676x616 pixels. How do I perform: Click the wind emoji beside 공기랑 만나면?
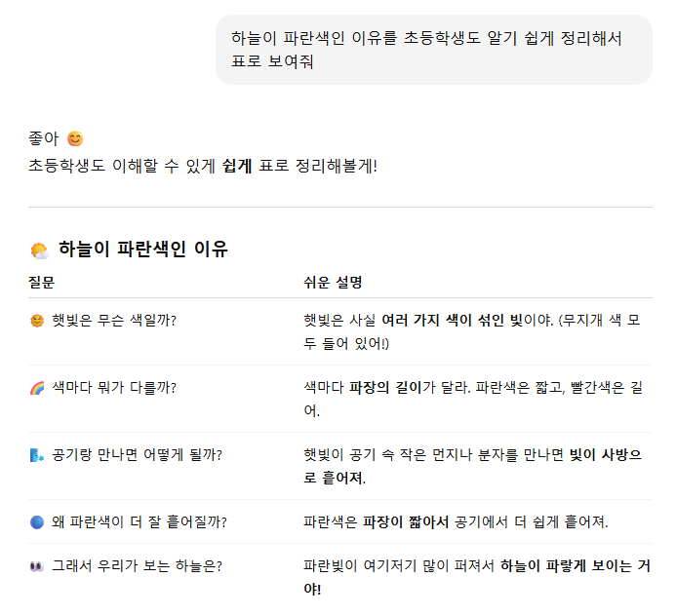(37, 454)
